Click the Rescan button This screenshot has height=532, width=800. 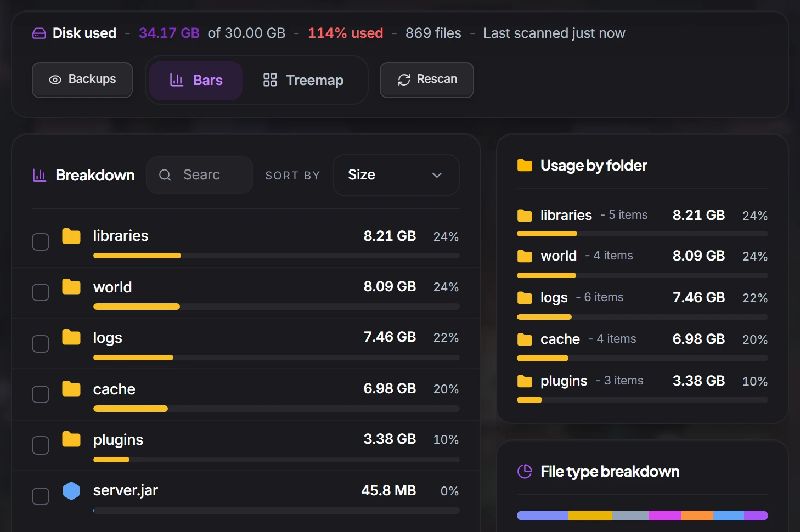pyautogui.click(x=427, y=80)
